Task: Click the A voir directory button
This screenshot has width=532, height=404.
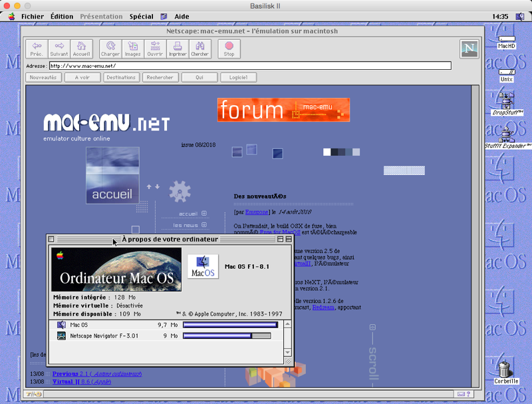Action: coord(82,77)
